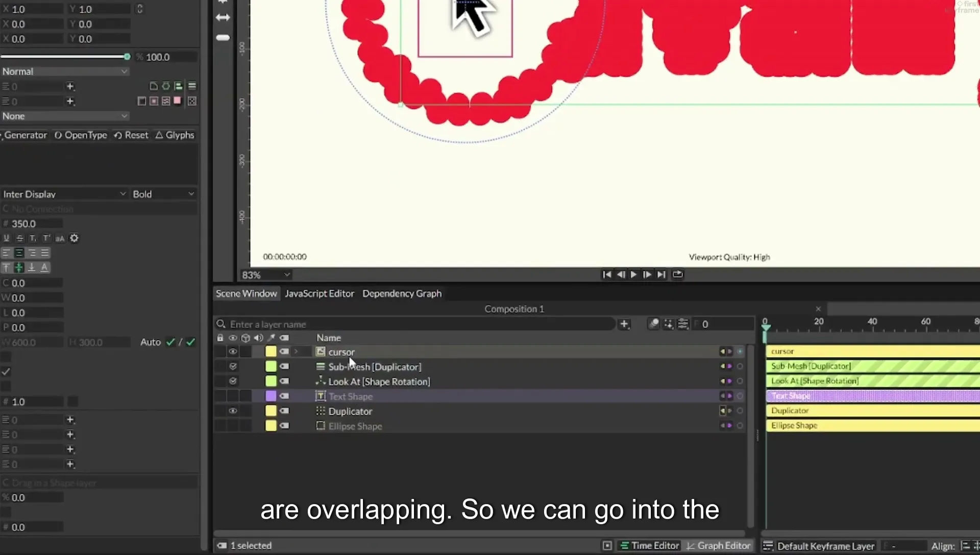Set horizontal alignment to justified
Viewport: 980px width, 555px height.
[45, 253]
